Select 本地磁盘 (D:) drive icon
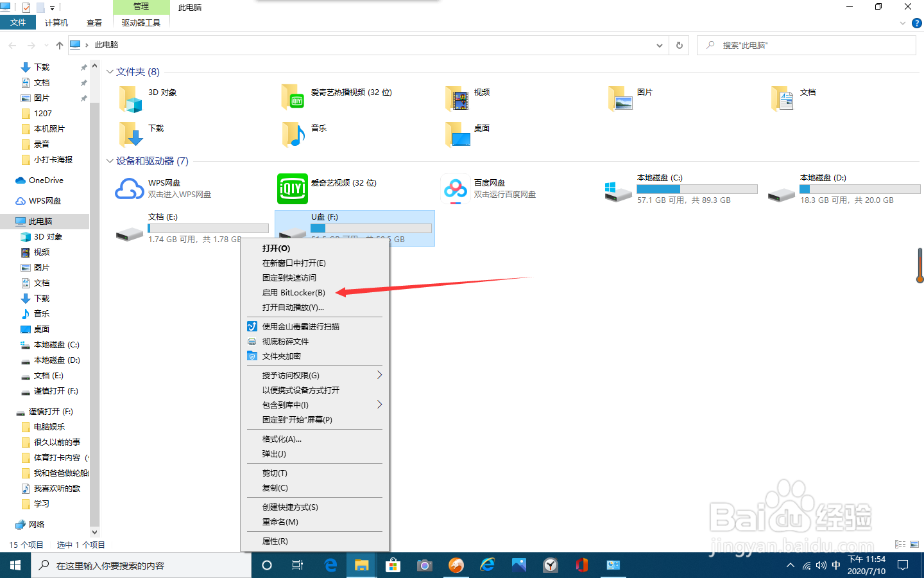Screen dimensions: 924x578 coord(781,195)
